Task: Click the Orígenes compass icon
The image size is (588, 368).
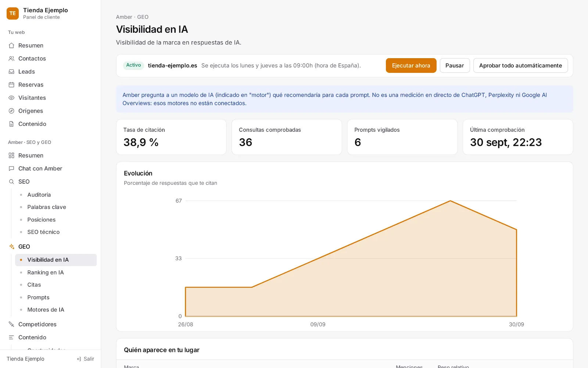Action: (11, 111)
